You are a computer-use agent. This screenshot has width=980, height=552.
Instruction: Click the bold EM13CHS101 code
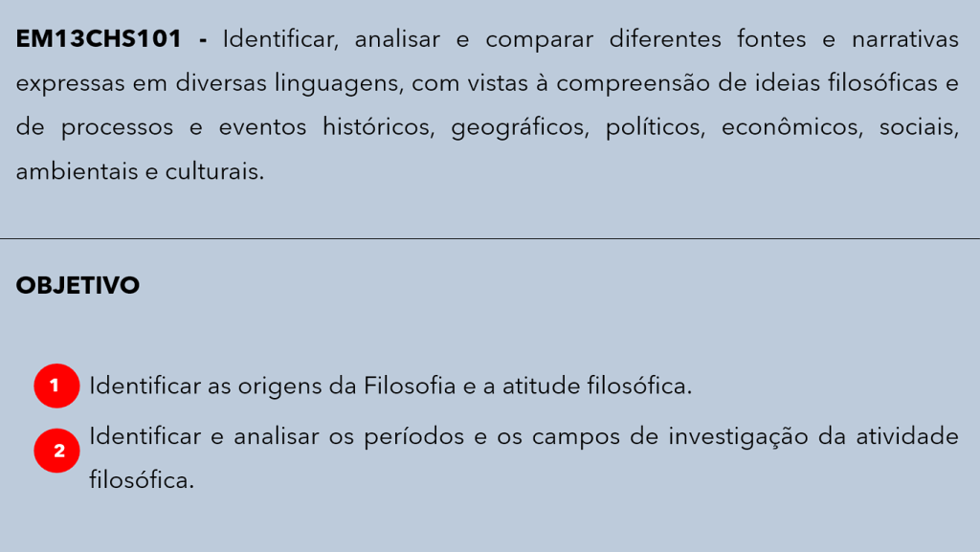click(99, 40)
